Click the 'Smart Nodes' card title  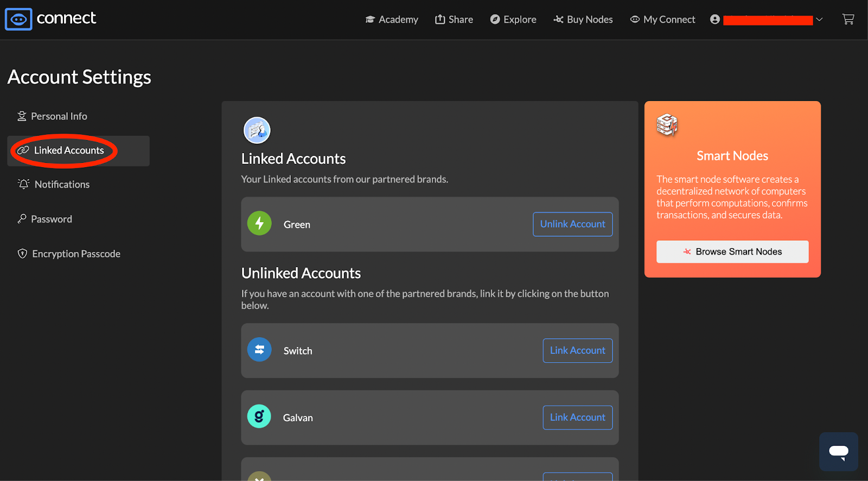coord(732,156)
